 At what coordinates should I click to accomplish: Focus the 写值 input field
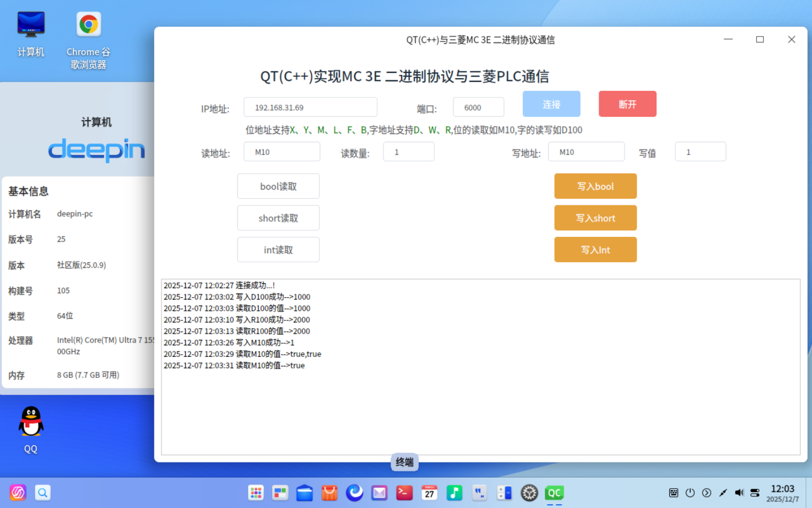coord(700,152)
